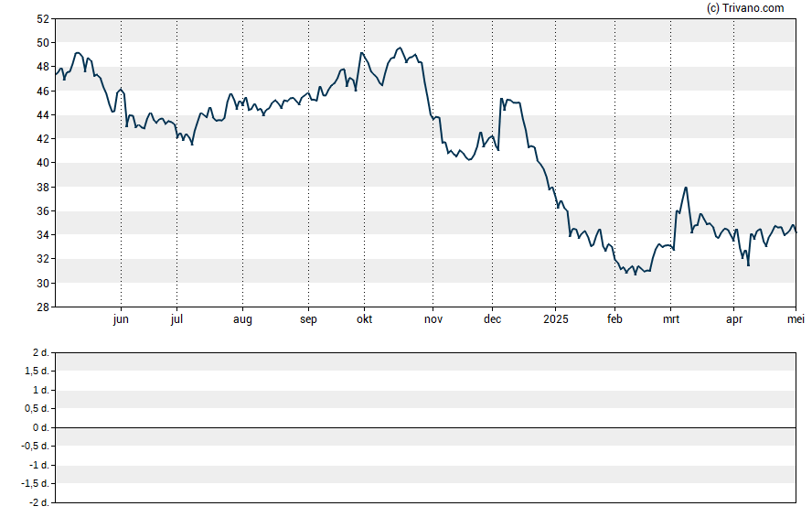Click the 'mrt' month label
812x517 pixels.
tap(670, 319)
